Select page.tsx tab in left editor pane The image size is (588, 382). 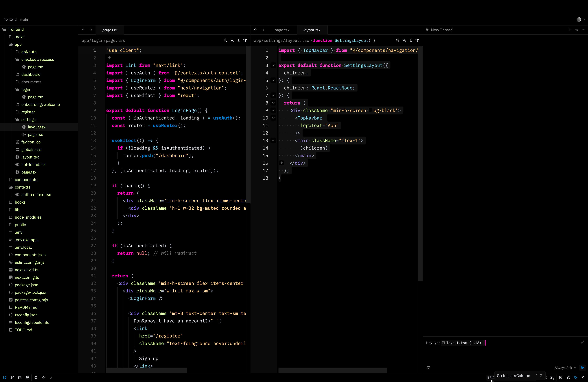110,30
